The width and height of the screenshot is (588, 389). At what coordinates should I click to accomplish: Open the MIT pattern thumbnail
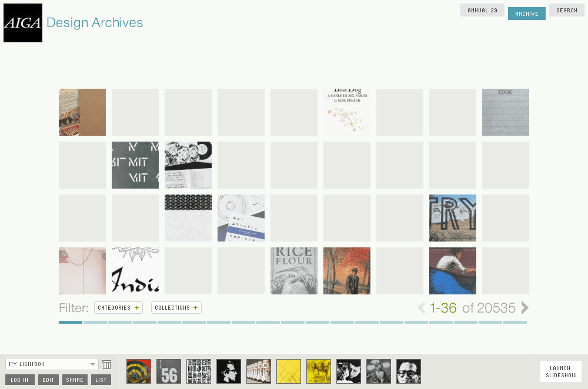(135, 165)
